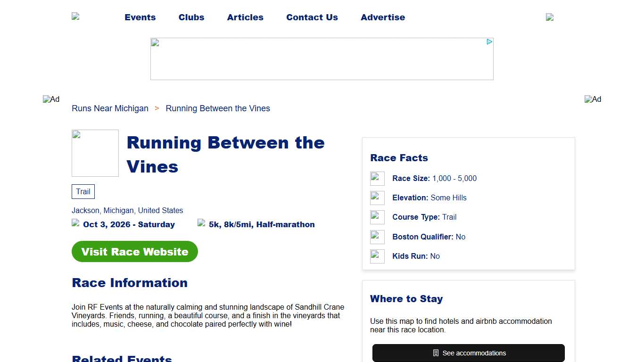Select the Trail category tag
Image resolution: width=644 pixels, height=362 pixels.
[x=83, y=191]
